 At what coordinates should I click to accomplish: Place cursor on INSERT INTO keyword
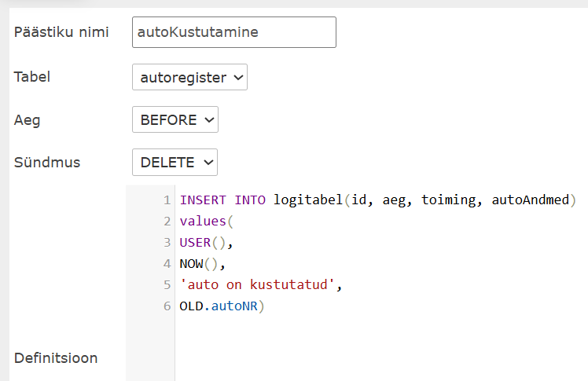[223, 200]
